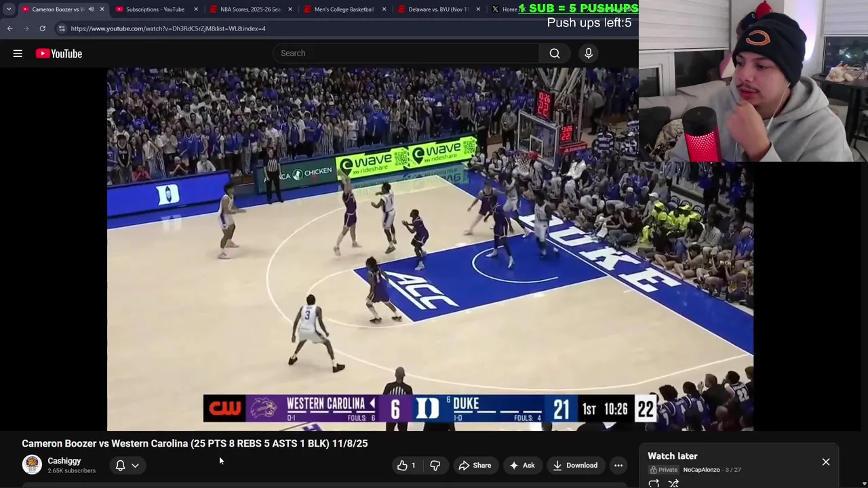
Task: Switch to Delaware vs. BYU tab
Action: tap(438, 9)
